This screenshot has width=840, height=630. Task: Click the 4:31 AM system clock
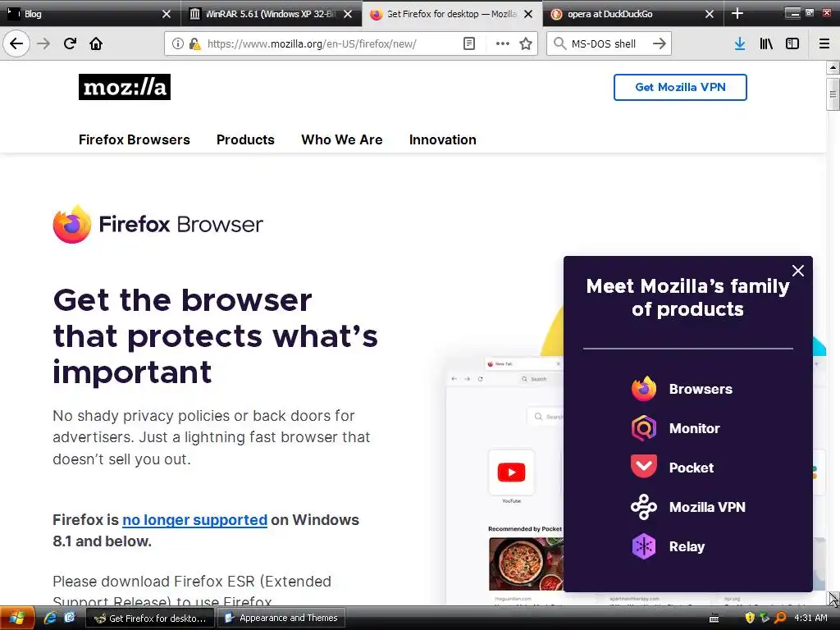[x=810, y=618]
